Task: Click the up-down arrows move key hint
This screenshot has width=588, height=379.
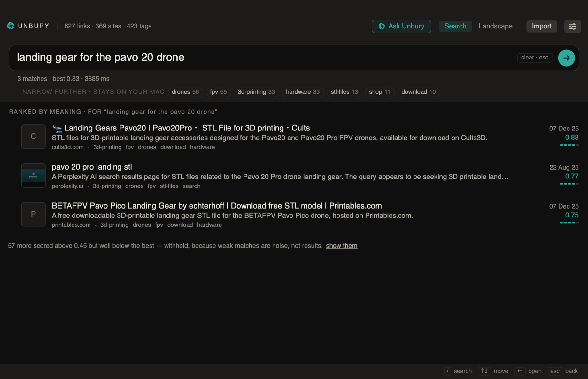Action: pyautogui.click(x=484, y=371)
